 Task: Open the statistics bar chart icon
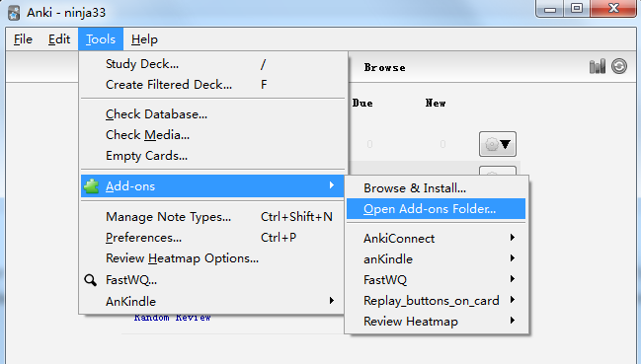597,66
